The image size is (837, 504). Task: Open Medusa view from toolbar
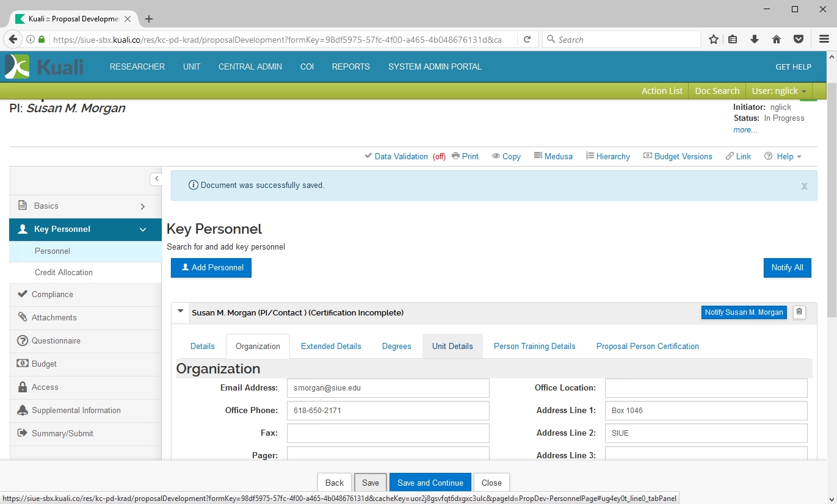[x=553, y=156]
